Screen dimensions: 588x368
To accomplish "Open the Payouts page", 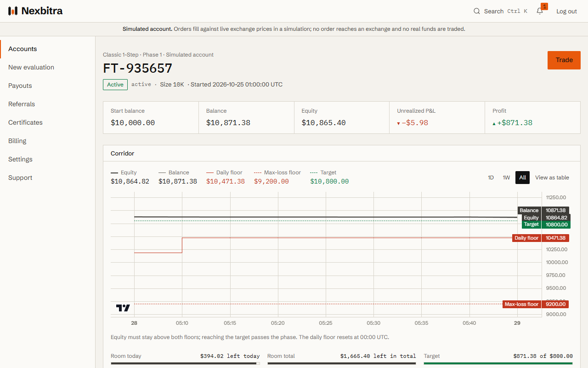I will (x=48, y=86).
